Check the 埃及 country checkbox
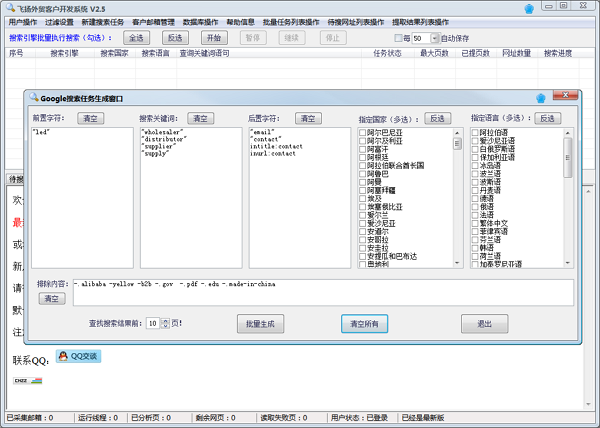Viewport: 600px width, 428px height. [362, 199]
